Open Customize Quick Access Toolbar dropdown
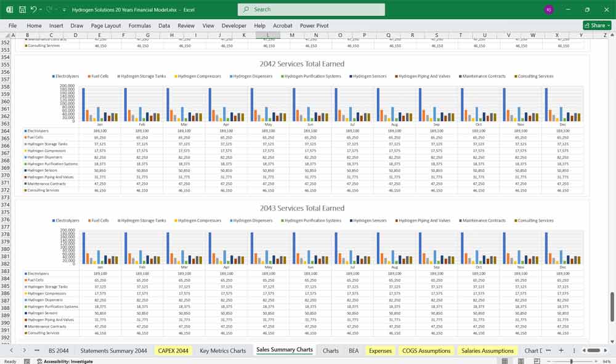Viewport: 616px width, 364px height. [x=65, y=10]
